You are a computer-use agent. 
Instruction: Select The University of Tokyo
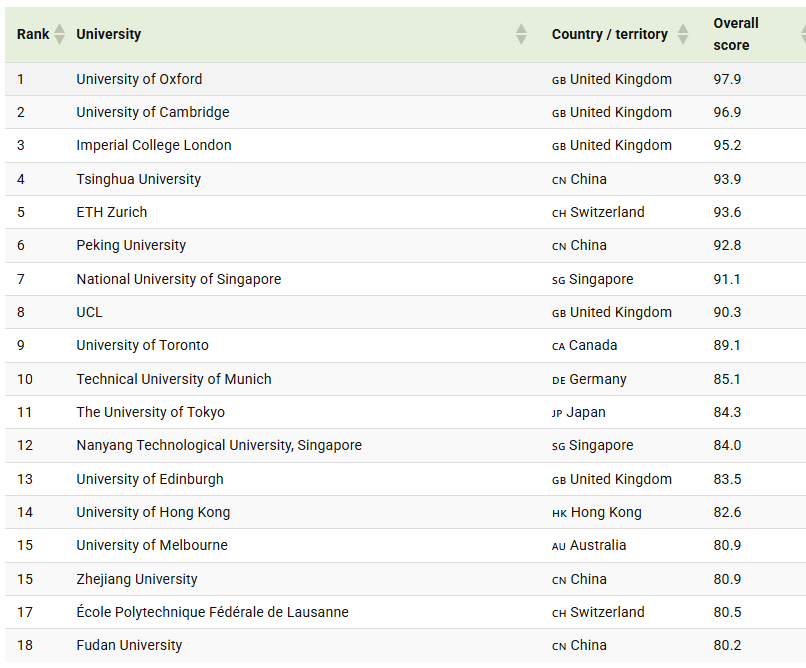pos(151,412)
